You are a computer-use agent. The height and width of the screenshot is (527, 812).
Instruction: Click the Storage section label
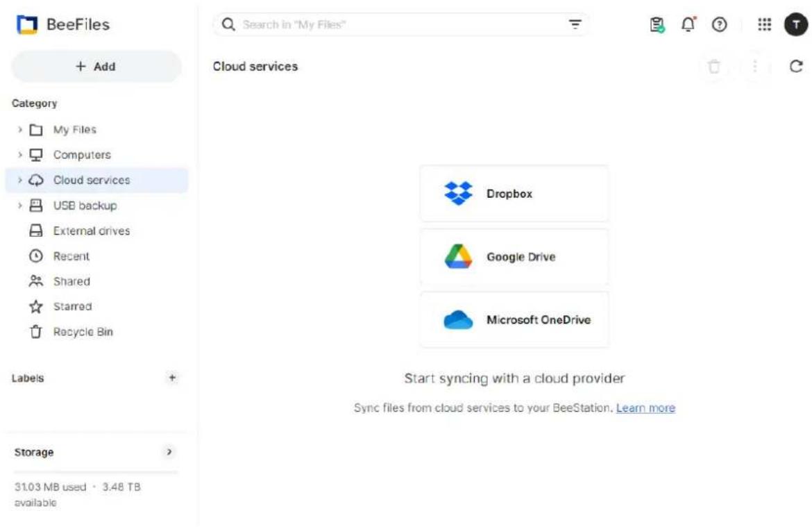(x=34, y=453)
